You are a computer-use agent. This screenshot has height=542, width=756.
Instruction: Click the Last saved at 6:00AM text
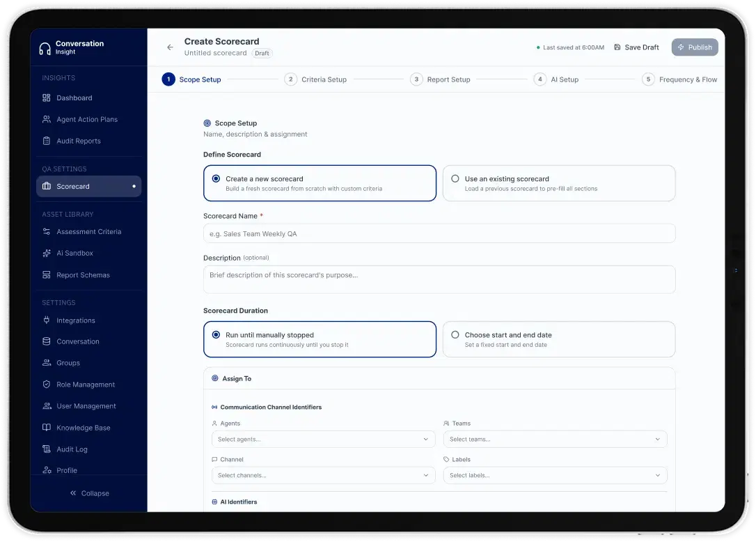574,47
